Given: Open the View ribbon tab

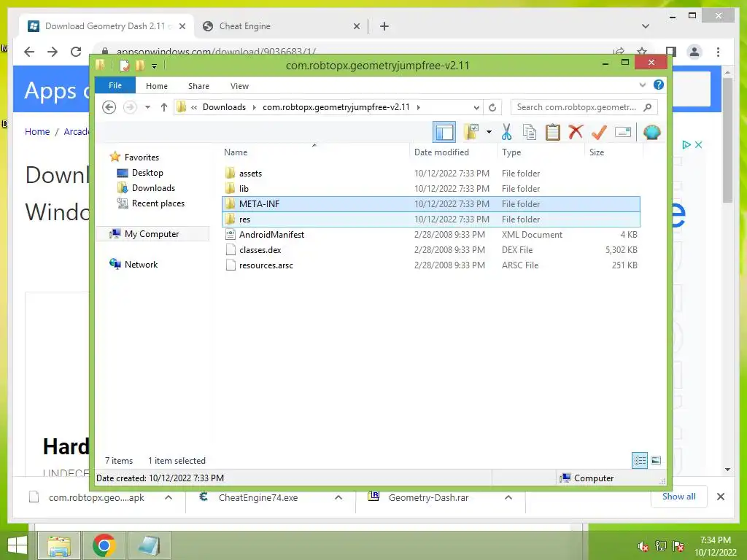Looking at the screenshot, I should click(239, 86).
